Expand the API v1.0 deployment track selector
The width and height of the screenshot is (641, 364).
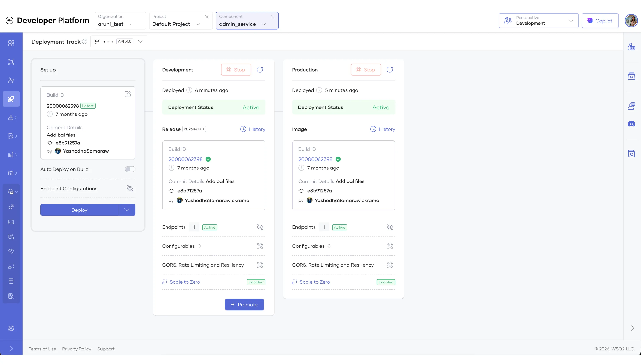[140, 42]
